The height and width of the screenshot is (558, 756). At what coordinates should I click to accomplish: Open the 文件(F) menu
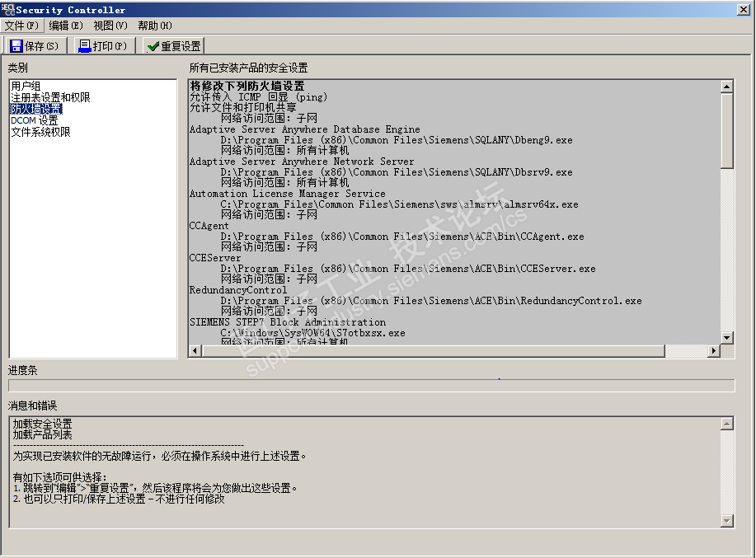tap(21, 26)
